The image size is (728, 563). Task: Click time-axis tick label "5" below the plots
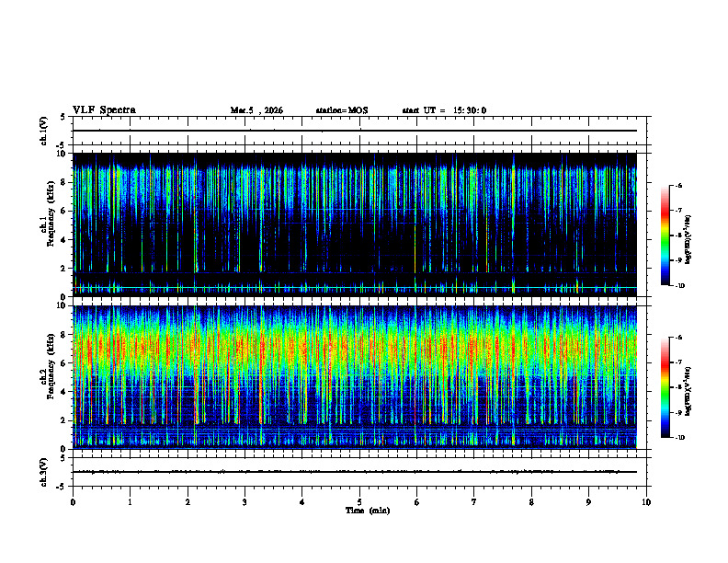359,502
